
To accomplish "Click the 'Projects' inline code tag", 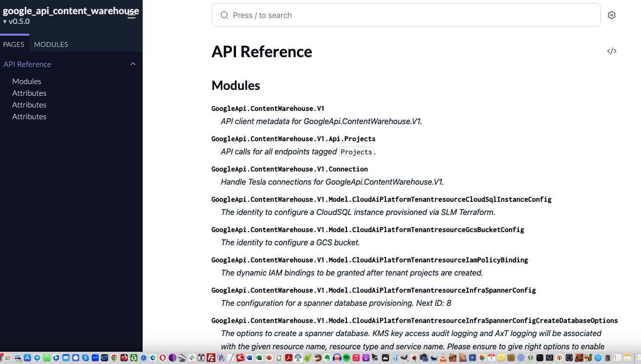I will pos(356,151).
